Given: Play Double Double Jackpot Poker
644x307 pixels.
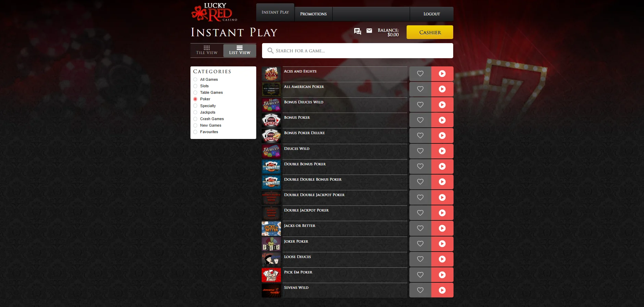Looking at the screenshot, I should point(442,197).
